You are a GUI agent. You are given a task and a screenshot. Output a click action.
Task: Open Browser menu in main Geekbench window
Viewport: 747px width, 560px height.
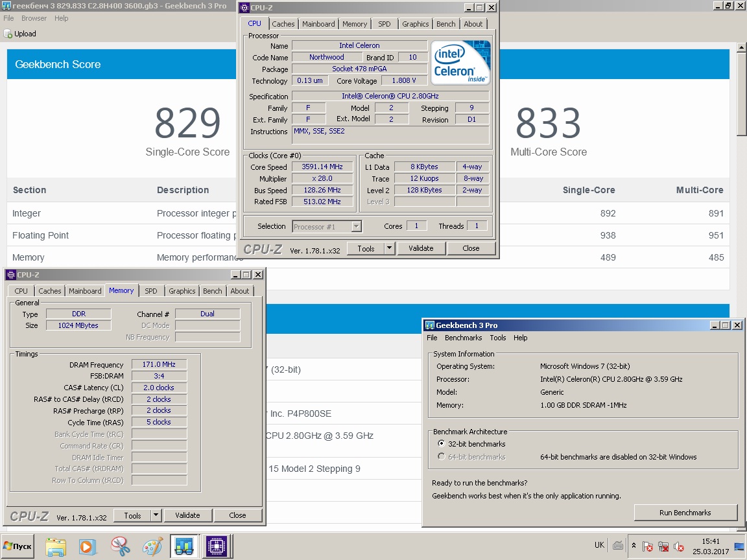coord(34,18)
